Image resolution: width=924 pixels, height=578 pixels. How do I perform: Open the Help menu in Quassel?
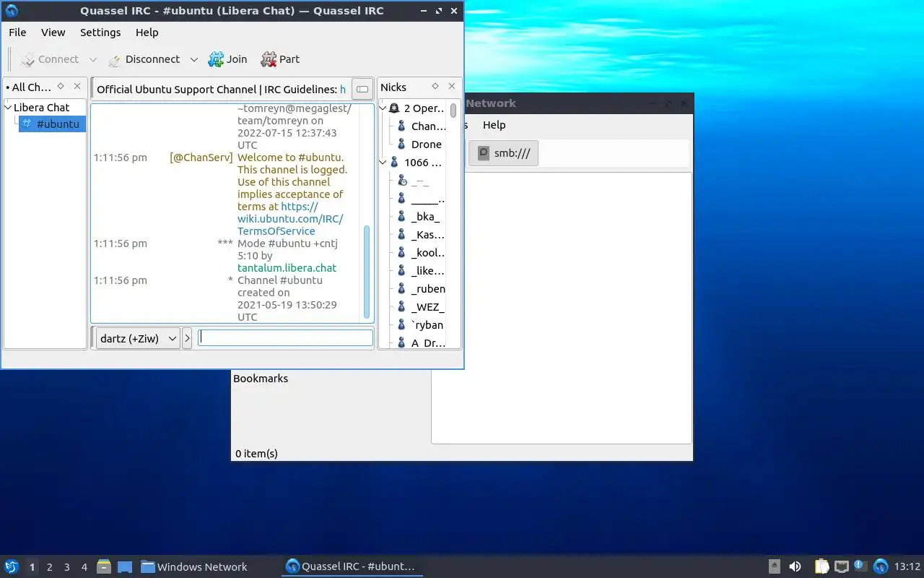click(x=147, y=33)
